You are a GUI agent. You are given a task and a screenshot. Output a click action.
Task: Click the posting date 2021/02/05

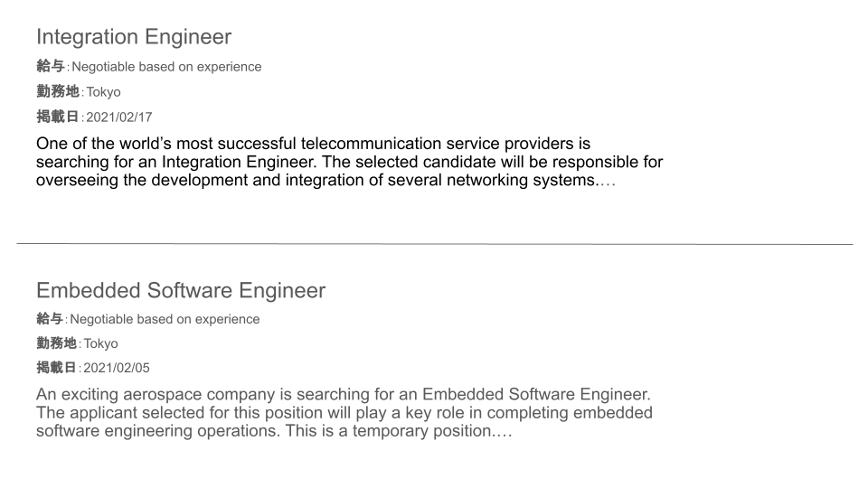tap(117, 368)
